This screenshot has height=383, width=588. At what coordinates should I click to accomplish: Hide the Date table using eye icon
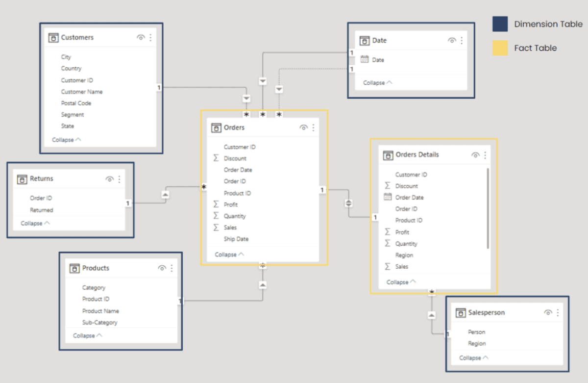(x=452, y=41)
